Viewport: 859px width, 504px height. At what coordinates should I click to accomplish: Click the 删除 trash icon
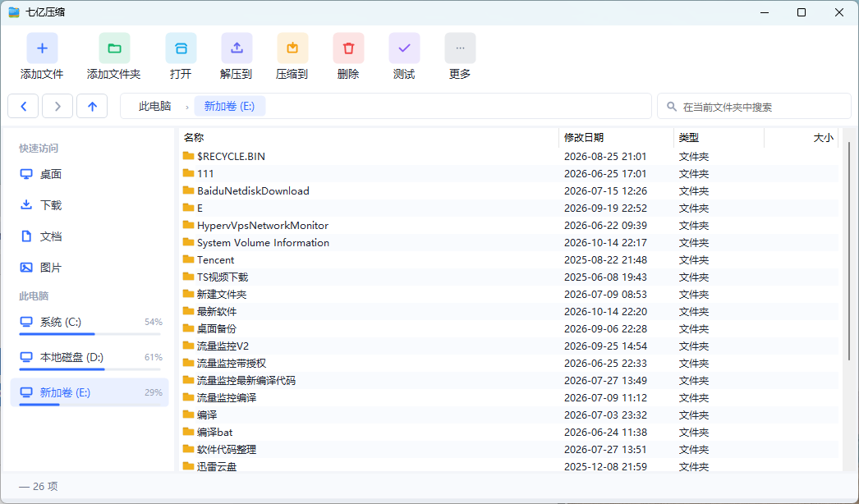click(x=348, y=48)
